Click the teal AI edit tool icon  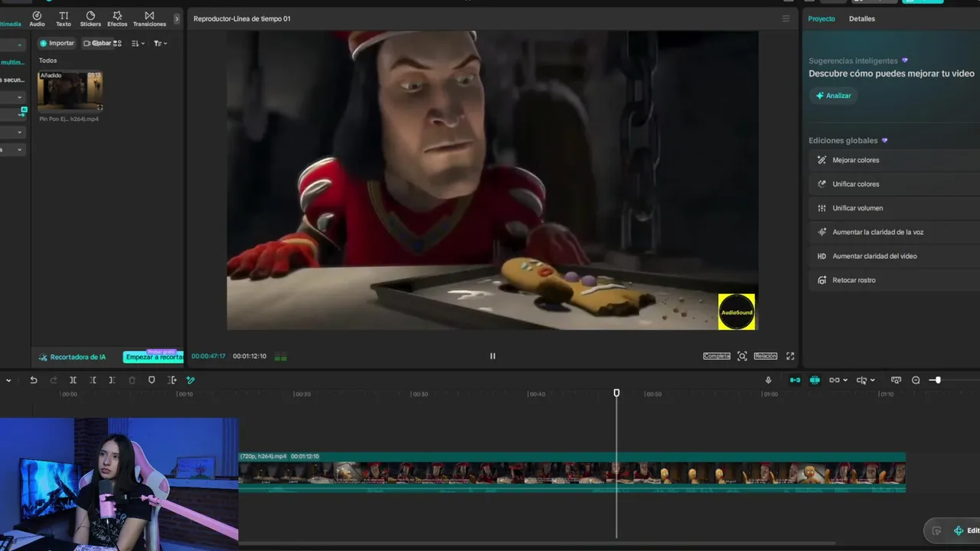point(191,380)
